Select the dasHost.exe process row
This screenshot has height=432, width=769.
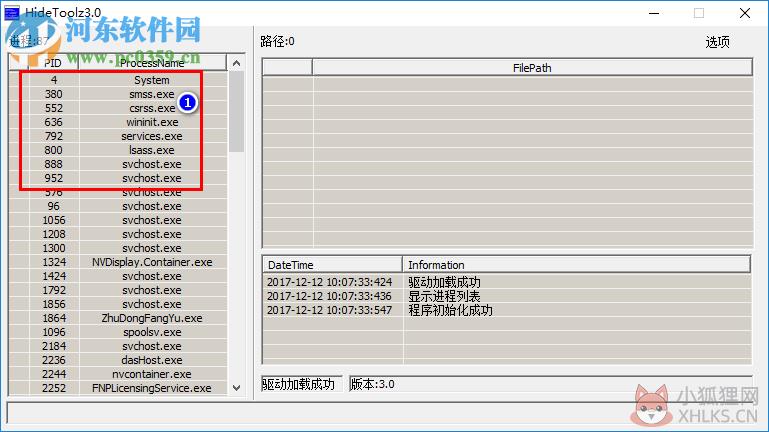[118, 360]
